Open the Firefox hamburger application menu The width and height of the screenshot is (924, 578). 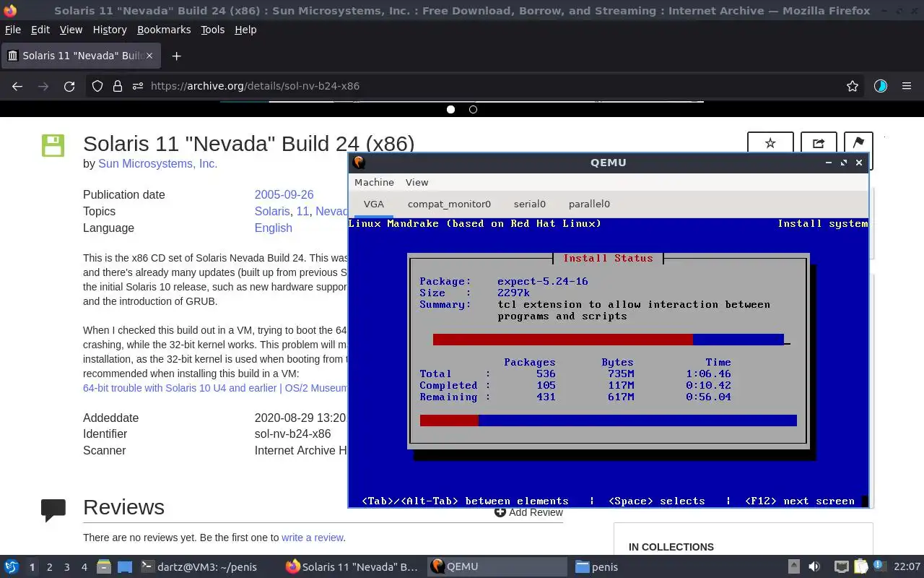(907, 86)
